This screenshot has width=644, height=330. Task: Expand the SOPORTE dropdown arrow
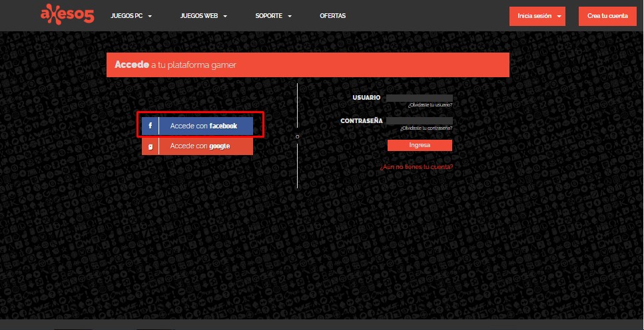tap(290, 17)
